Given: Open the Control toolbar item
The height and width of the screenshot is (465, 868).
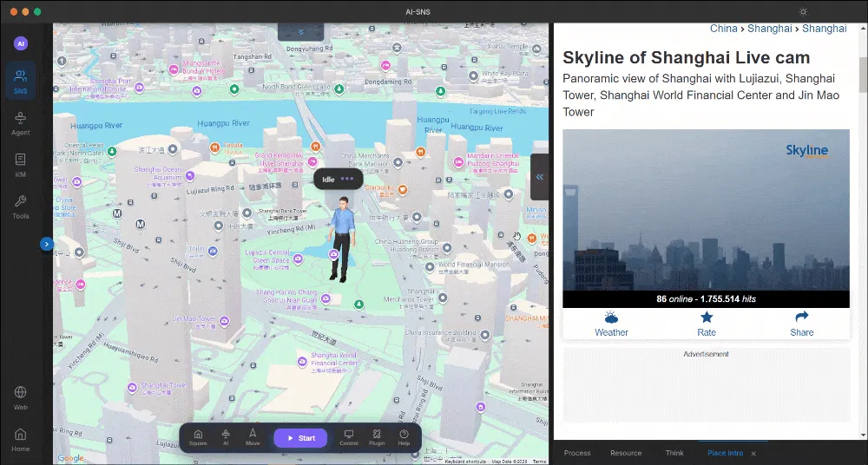Looking at the screenshot, I should pyautogui.click(x=349, y=437).
